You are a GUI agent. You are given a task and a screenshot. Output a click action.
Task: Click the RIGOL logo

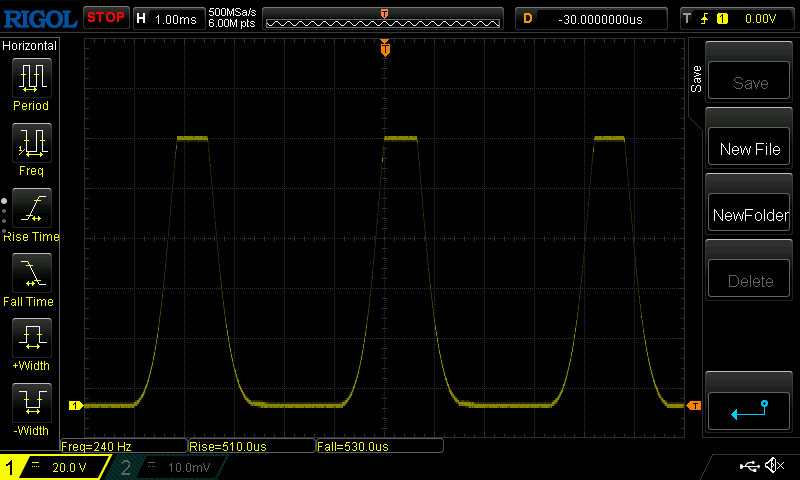40,19
